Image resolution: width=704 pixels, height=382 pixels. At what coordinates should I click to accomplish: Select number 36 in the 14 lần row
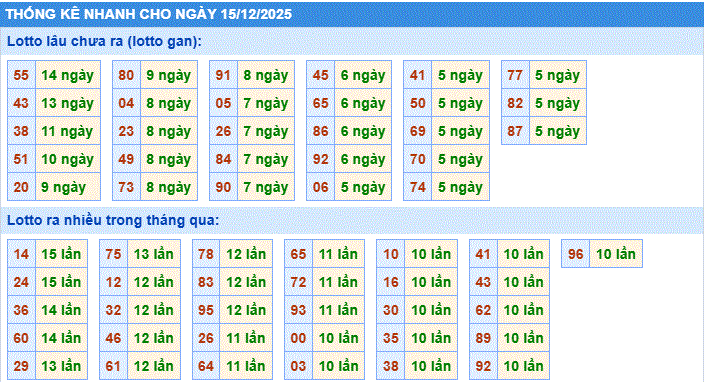(x=21, y=310)
